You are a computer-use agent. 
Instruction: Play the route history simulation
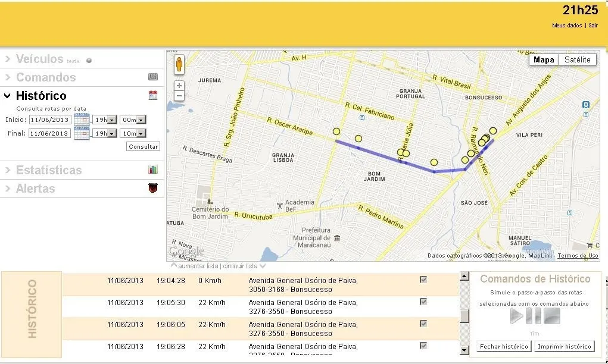(516, 316)
